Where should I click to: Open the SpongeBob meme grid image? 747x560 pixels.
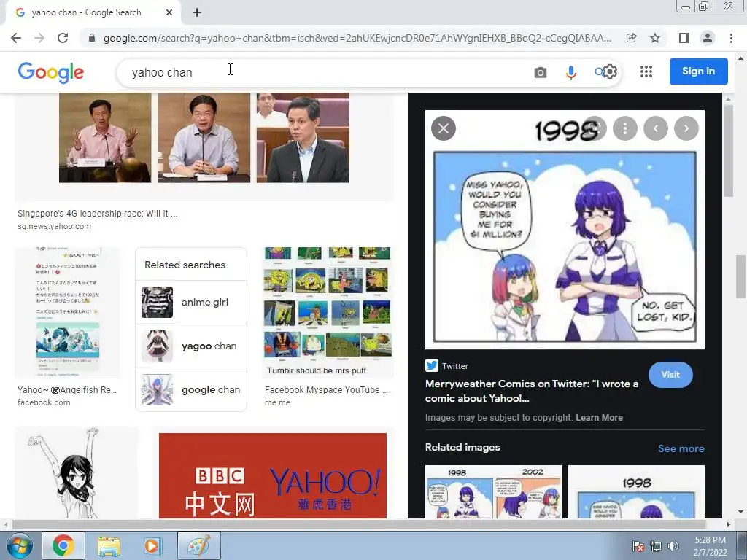coord(328,312)
